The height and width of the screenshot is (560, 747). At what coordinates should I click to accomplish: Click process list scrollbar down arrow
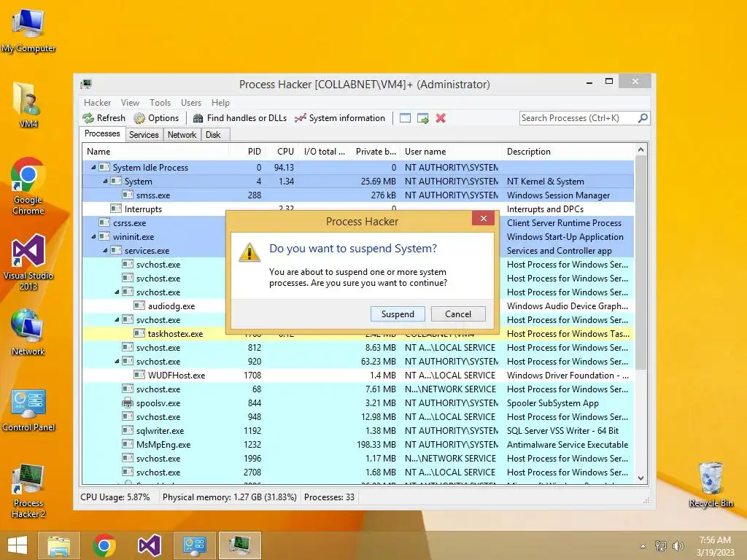640,478
